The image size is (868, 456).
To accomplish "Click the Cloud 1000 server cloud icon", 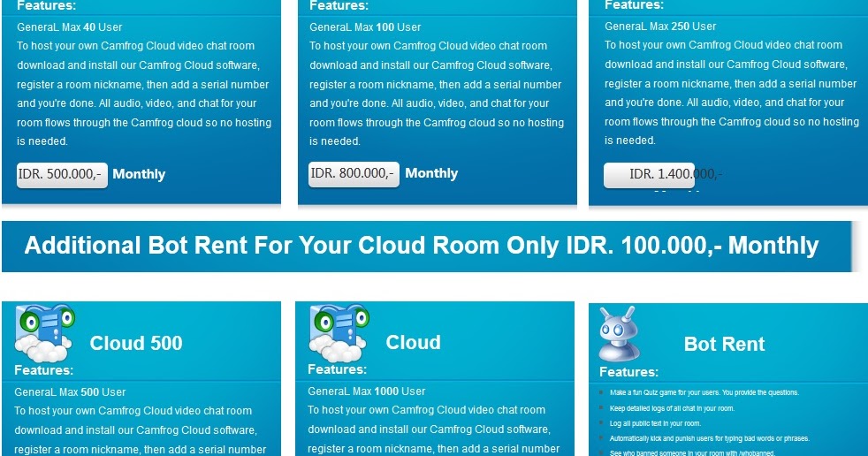I will [339, 332].
